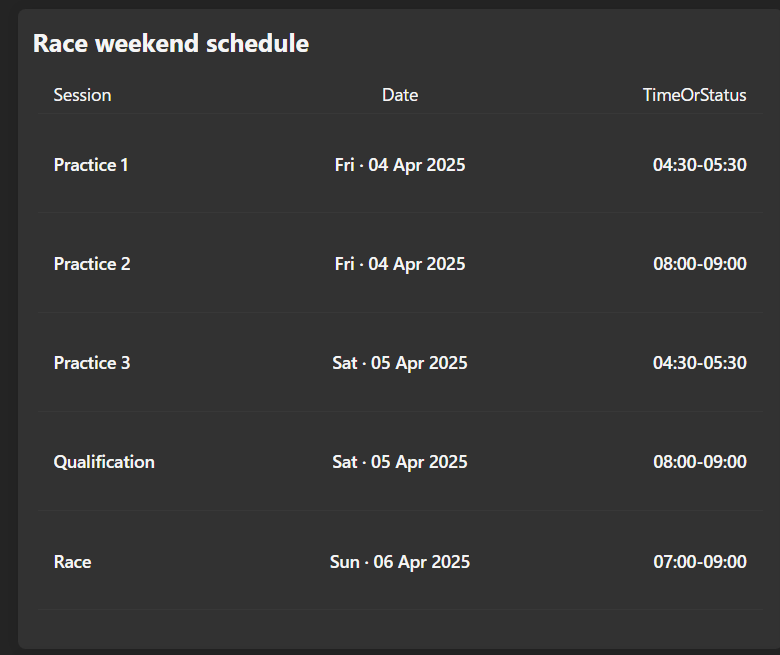This screenshot has width=780, height=655.
Task: Click Practice 1 time 04:30-05:30
Action: click(699, 165)
